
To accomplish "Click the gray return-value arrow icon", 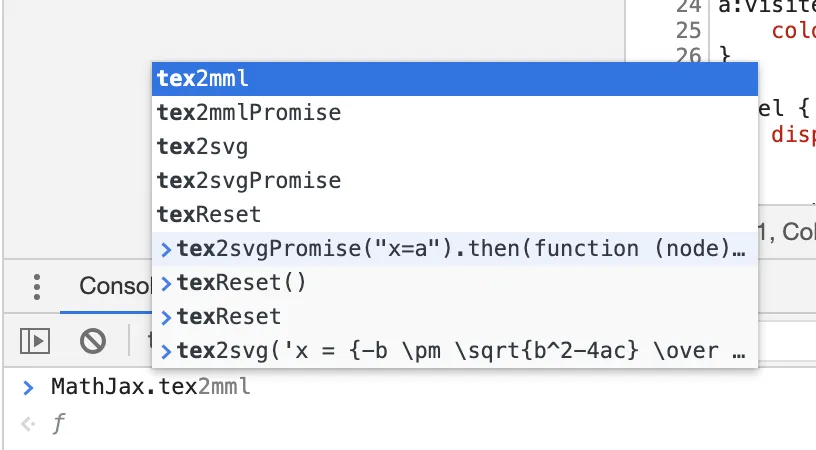I will tap(28, 423).
